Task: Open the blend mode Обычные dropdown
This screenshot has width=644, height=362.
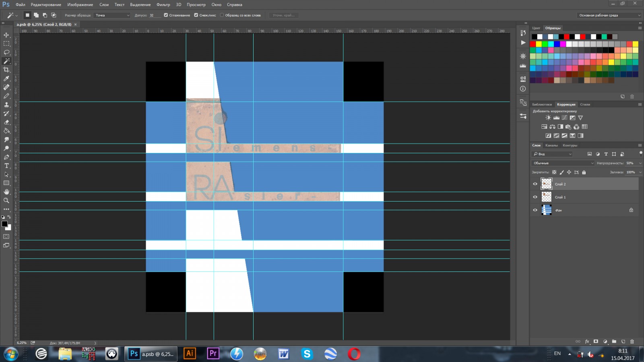Action: tap(563, 163)
